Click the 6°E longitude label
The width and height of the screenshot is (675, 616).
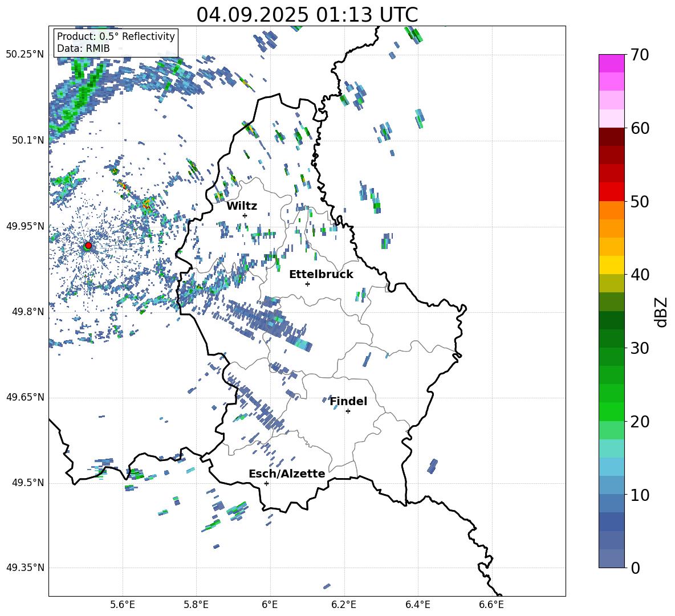coord(270,605)
